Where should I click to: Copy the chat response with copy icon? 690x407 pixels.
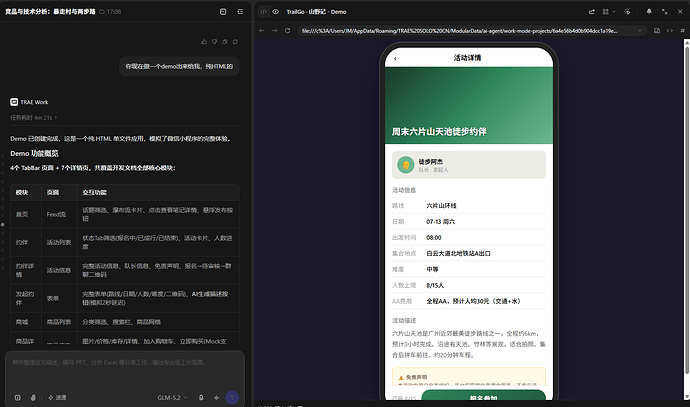pyautogui.click(x=225, y=42)
